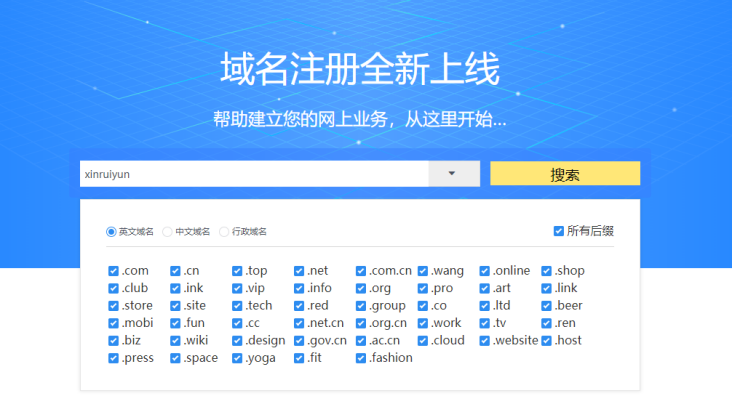The image size is (732, 397).
Task: Uncheck the .online checkbox
Action: (485, 271)
